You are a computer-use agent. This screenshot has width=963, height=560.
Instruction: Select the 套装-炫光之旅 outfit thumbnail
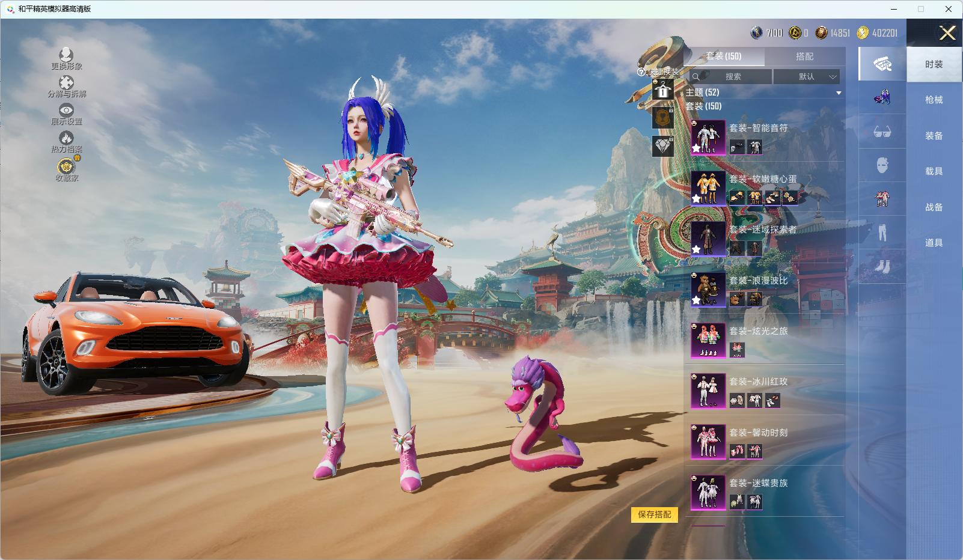pos(708,340)
